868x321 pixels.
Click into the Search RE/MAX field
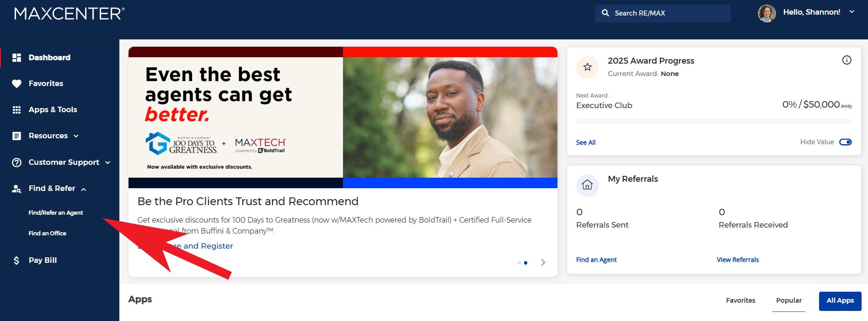[x=663, y=13]
